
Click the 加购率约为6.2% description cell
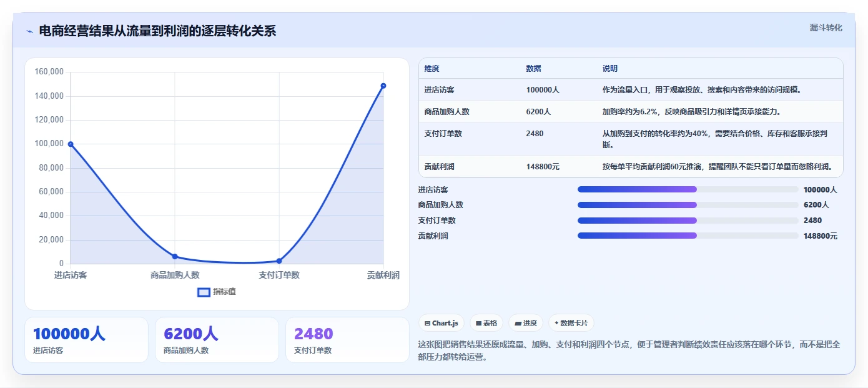tap(720, 112)
